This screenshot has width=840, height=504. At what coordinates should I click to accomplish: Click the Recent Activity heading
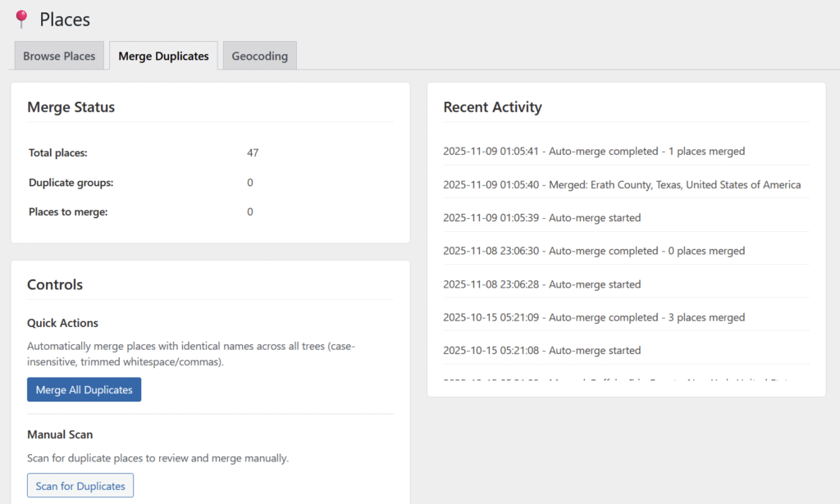(x=492, y=107)
